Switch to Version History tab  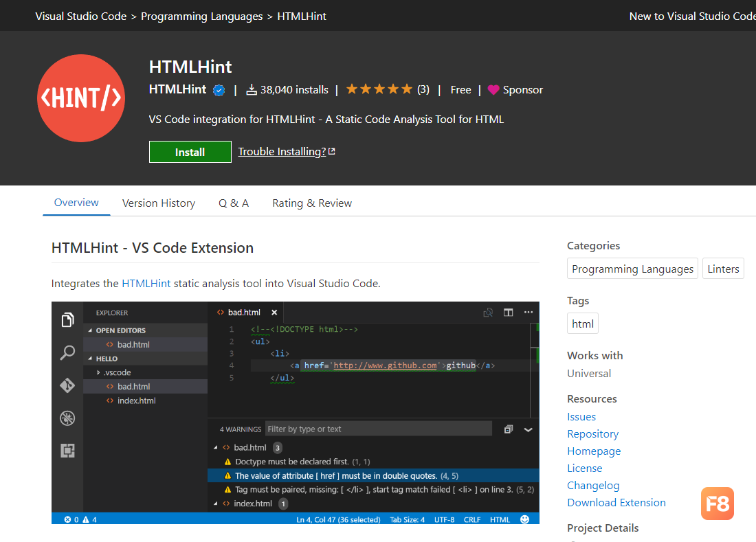coord(159,203)
